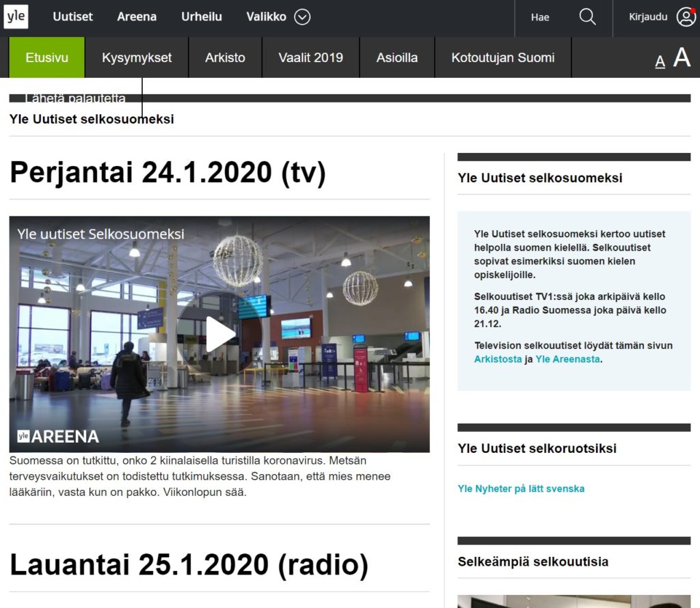Open the Kotoutujan Suomi tab
The image size is (700, 608).
(x=502, y=57)
